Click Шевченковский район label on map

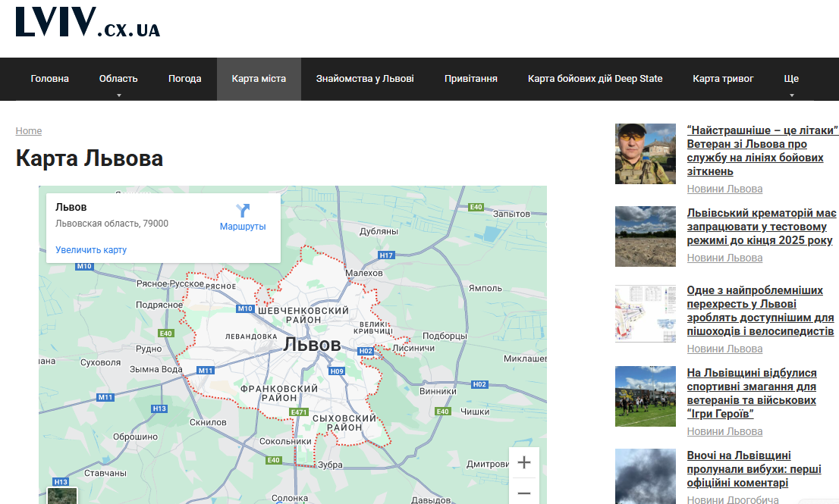[303, 315]
